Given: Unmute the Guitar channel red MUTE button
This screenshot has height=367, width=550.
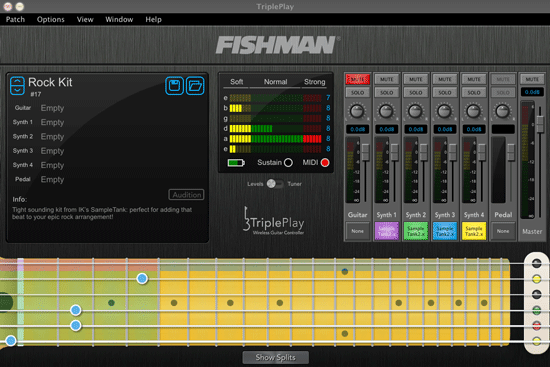Looking at the screenshot, I should (x=357, y=79).
